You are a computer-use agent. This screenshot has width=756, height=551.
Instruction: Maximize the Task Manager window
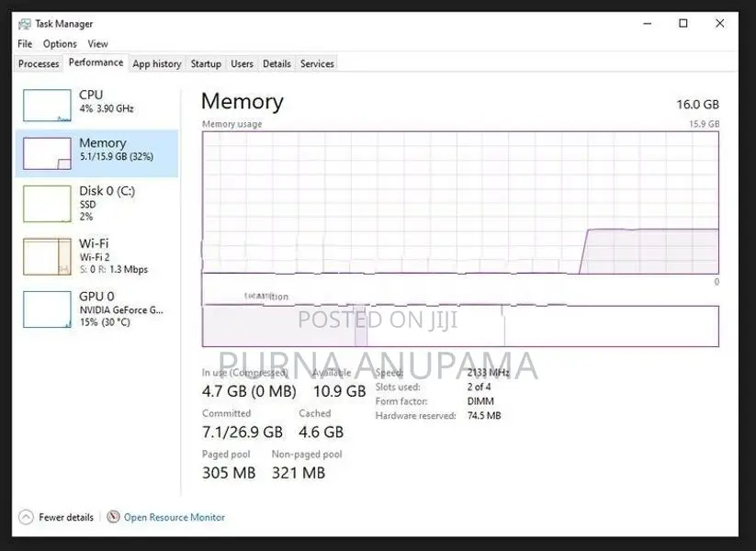pyautogui.click(x=683, y=23)
